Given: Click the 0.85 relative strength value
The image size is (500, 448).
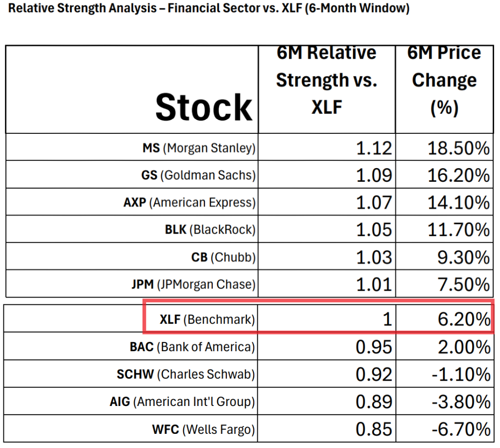Looking at the screenshot, I should (x=374, y=429).
